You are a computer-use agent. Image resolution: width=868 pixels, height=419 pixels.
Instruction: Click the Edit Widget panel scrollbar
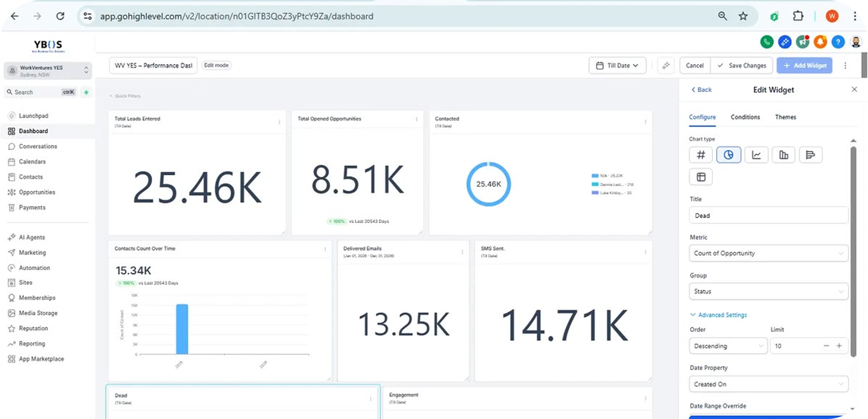click(853, 252)
